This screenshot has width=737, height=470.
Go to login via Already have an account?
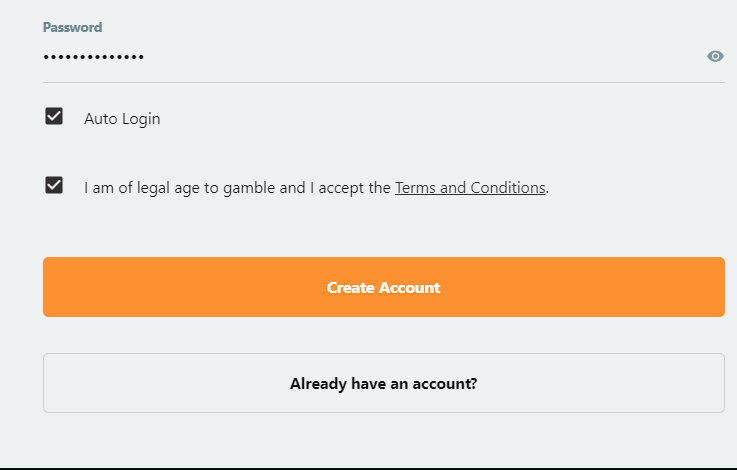click(384, 383)
